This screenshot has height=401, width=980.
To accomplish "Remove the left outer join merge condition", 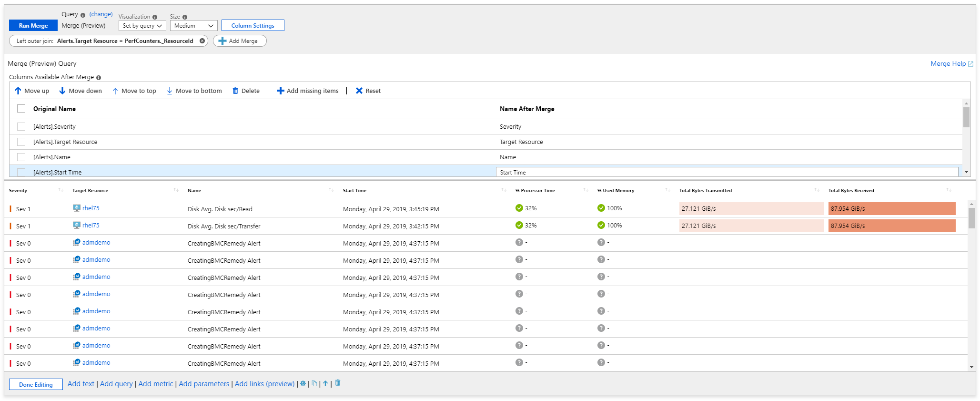I will click(202, 41).
